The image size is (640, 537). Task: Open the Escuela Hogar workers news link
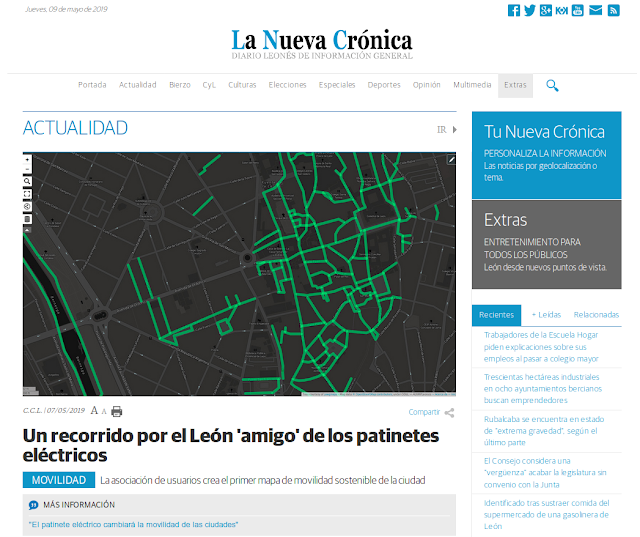(x=541, y=347)
